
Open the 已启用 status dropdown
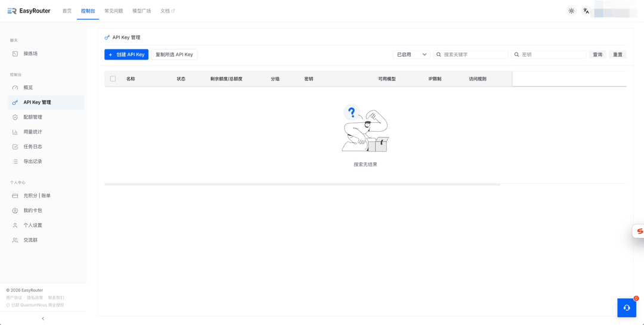pos(411,54)
